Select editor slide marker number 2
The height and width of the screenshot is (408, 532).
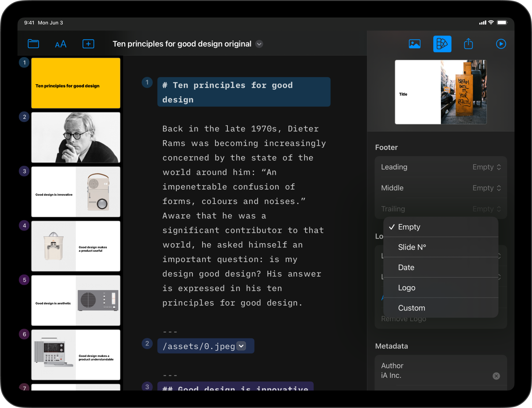[x=147, y=344]
